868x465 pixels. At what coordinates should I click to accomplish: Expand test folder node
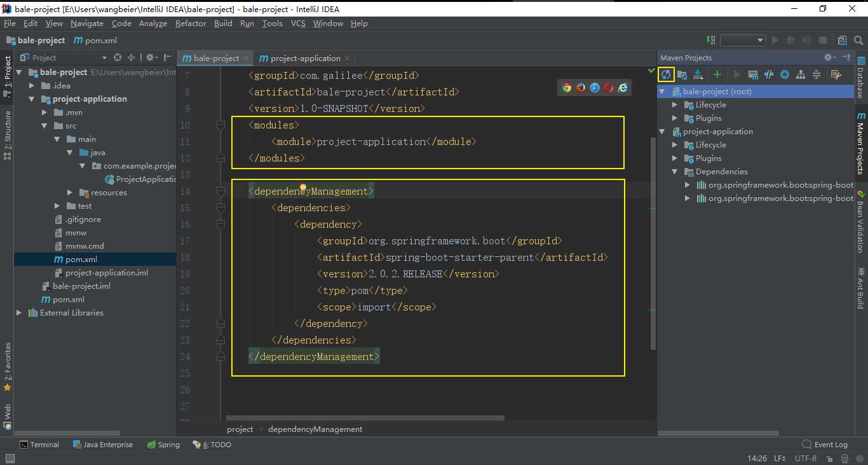point(57,205)
